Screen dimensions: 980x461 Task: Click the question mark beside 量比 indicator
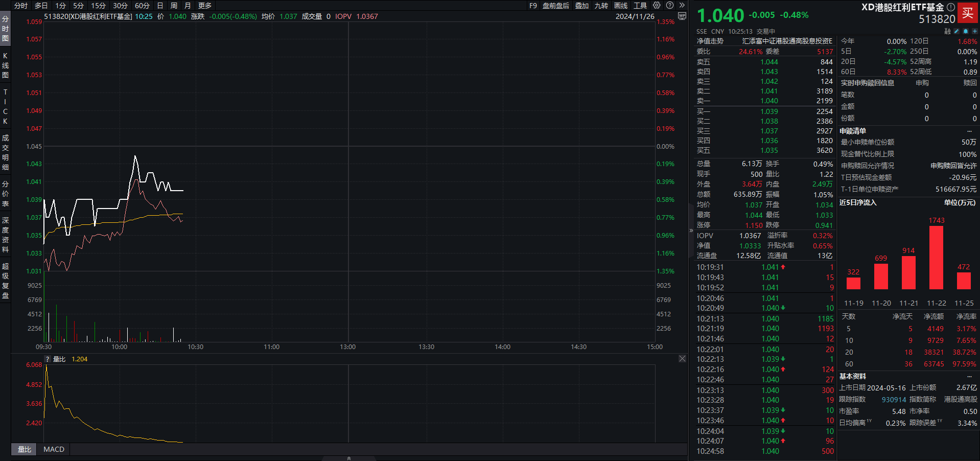[48, 359]
